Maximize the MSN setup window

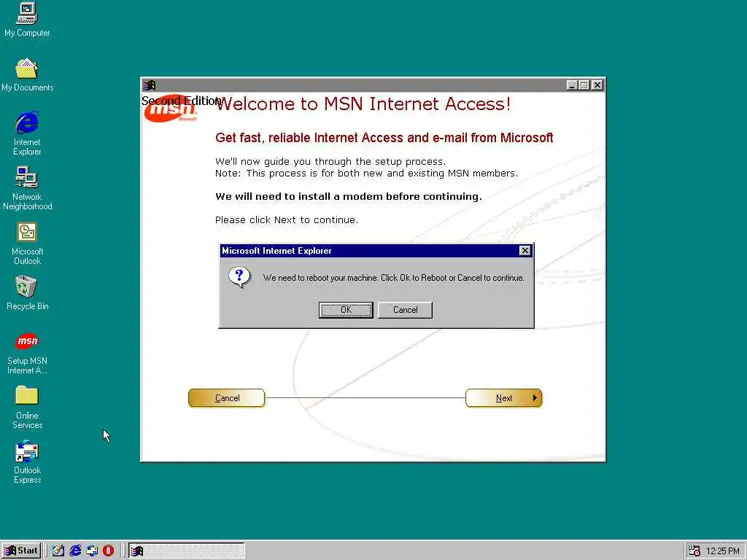click(x=584, y=85)
